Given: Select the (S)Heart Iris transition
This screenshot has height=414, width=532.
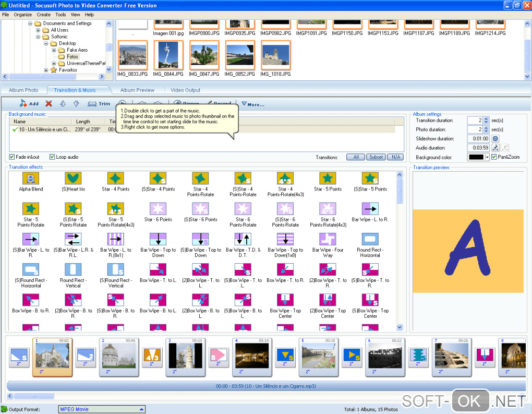Looking at the screenshot, I should (x=74, y=179).
